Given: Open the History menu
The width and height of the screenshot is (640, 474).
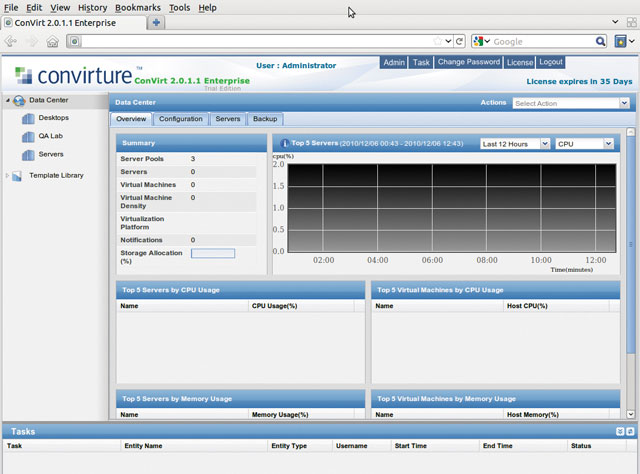Looking at the screenshot, I should pos(93,7).
